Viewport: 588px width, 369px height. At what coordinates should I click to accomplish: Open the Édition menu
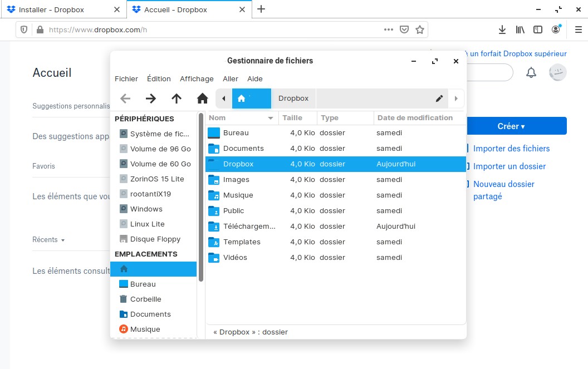[x=159, y=78]
